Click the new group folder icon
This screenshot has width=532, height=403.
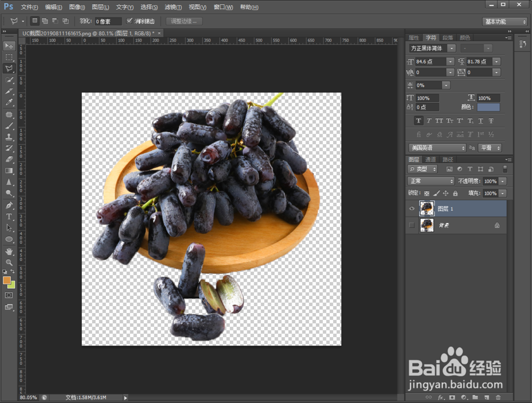(x=475, y=397)
